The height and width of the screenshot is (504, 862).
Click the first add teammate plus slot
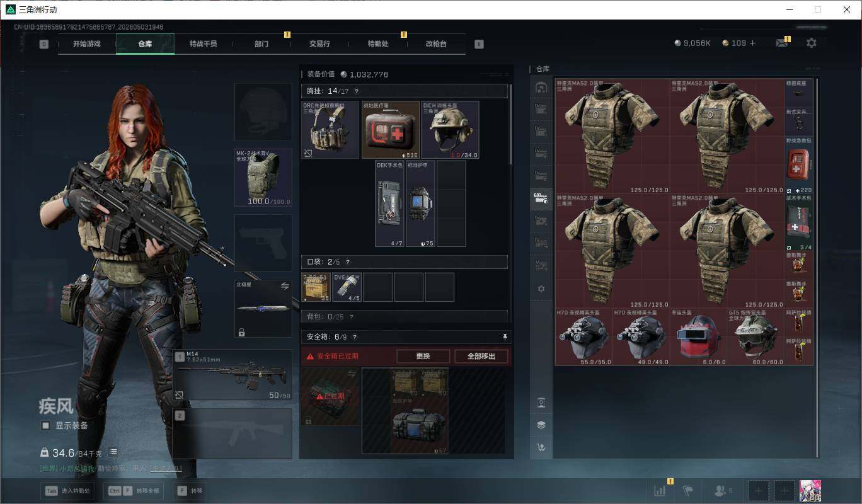759,491
